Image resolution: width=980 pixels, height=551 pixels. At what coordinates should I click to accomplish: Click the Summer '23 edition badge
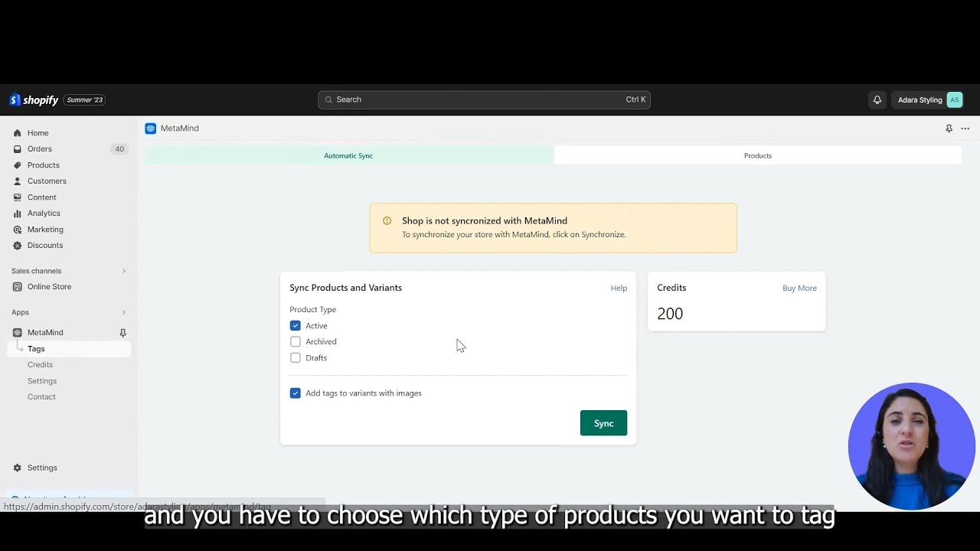(x=84, y=100)
